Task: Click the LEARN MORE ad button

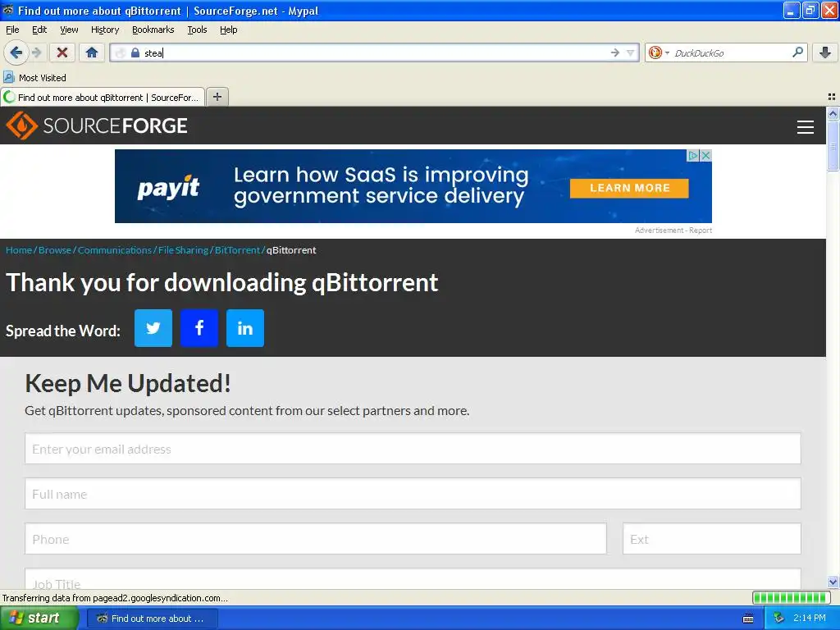Action: pyautogui.click(x=629, y=188)
